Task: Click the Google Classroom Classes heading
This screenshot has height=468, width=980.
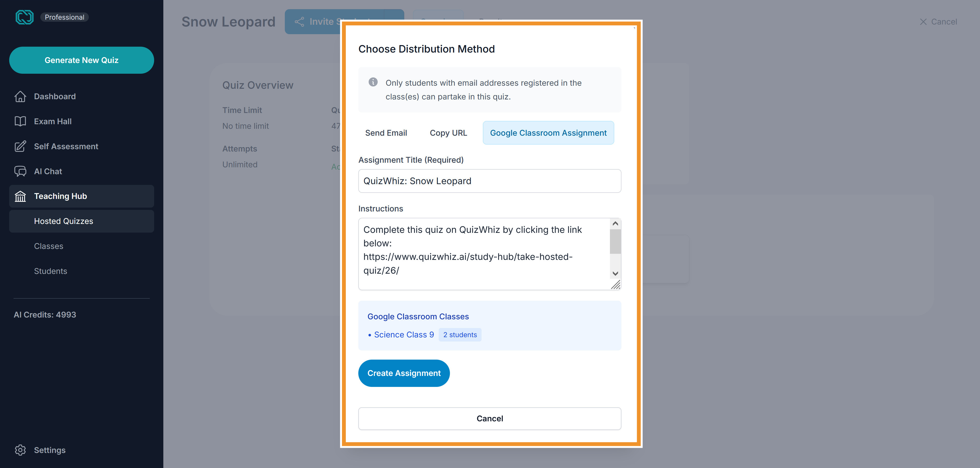Action: tap(418, 317)
